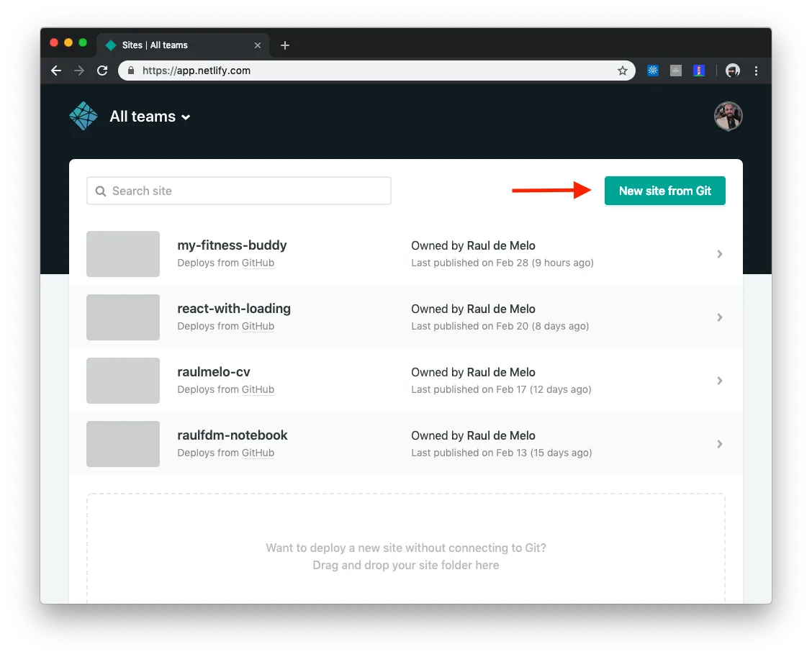The width and height of the screenshot is (812, 657).
Task: Open the Chrome three-dot menu
Action: click(756, 71)
